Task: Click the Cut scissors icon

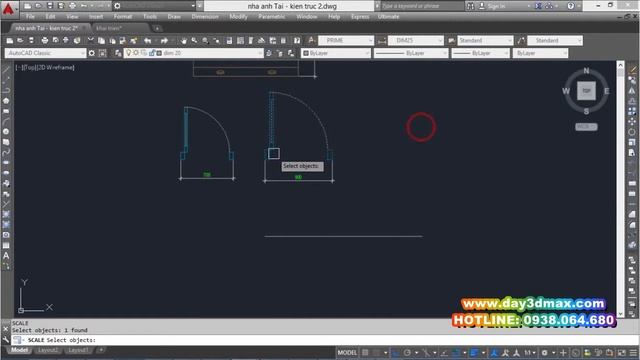Action: pyautogui.click(x=91, y=40)
